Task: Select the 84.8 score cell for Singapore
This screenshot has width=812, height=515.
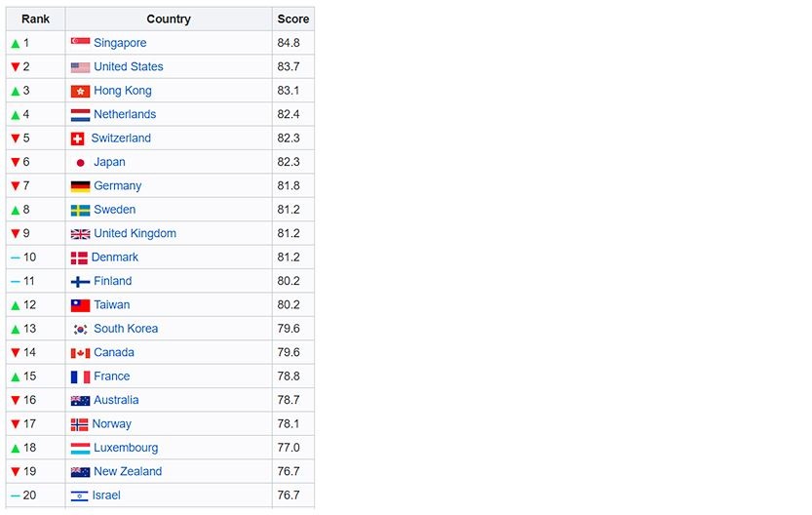Action: point(289,43)
